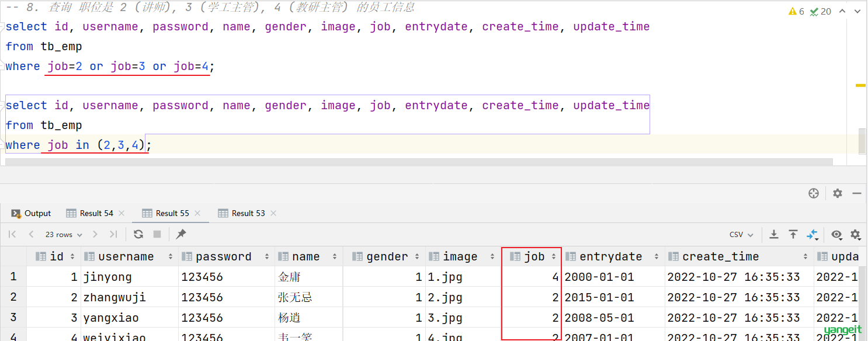Click the green 20 typos indicator
868x341 pixels.
point(820,11)
